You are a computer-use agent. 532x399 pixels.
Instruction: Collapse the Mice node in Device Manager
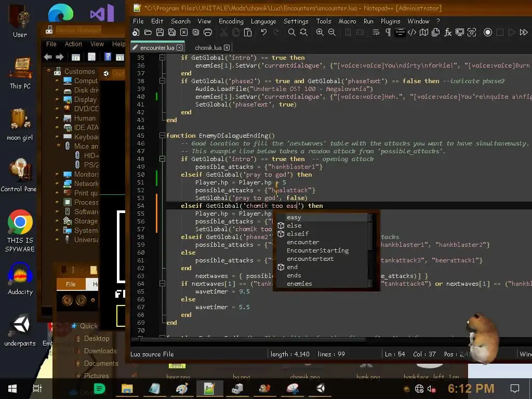pyautogui.click(x=59, y=145)
